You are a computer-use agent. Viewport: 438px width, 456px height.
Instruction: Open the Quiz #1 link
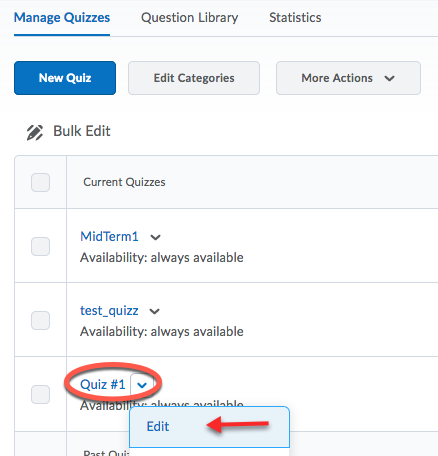click(103, 385)
